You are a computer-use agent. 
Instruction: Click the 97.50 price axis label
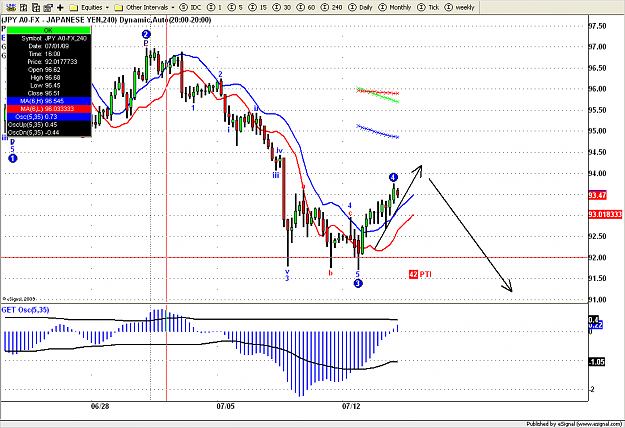[x=597, y=26]
